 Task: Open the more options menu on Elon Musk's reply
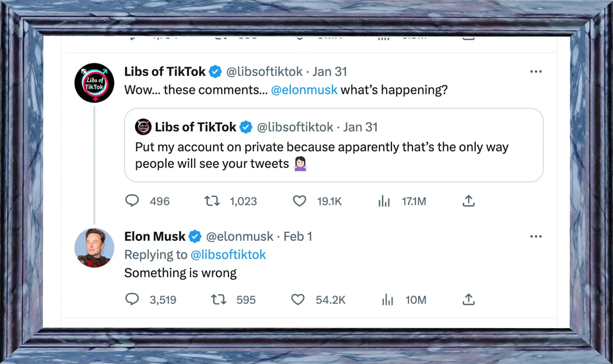point(536,236)
